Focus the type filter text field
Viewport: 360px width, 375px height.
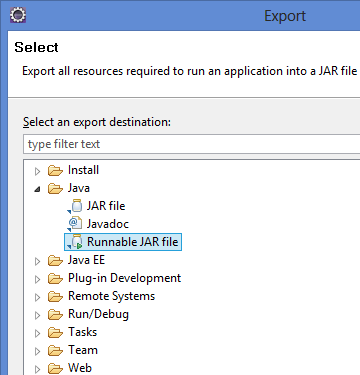click(191, 144)
